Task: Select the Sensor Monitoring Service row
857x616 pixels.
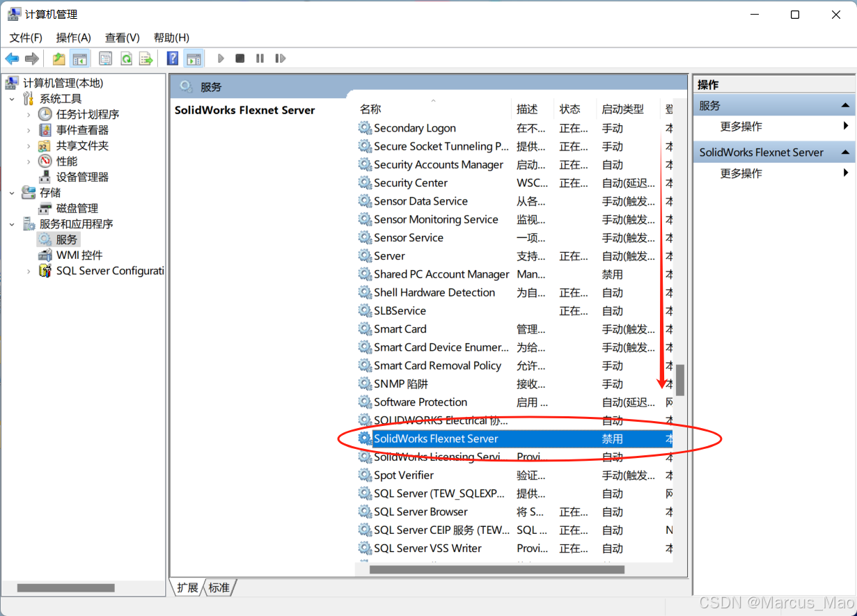Action: (x=514, y=219)
